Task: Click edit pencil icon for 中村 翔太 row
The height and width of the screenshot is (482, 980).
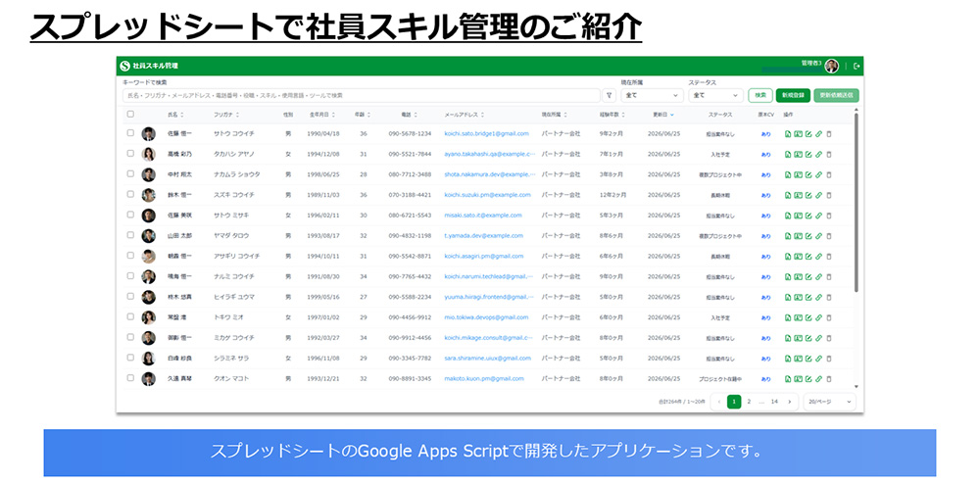Action: point(808,174)
